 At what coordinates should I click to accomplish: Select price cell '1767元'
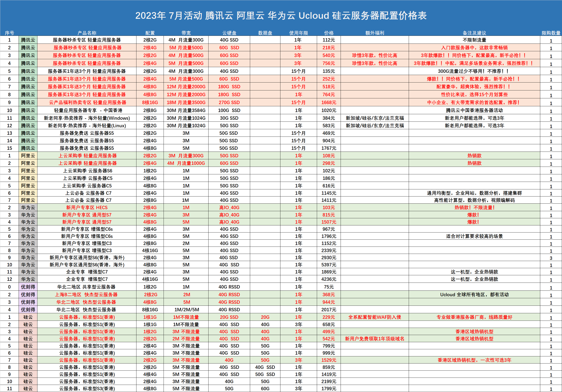coord(329,148)
